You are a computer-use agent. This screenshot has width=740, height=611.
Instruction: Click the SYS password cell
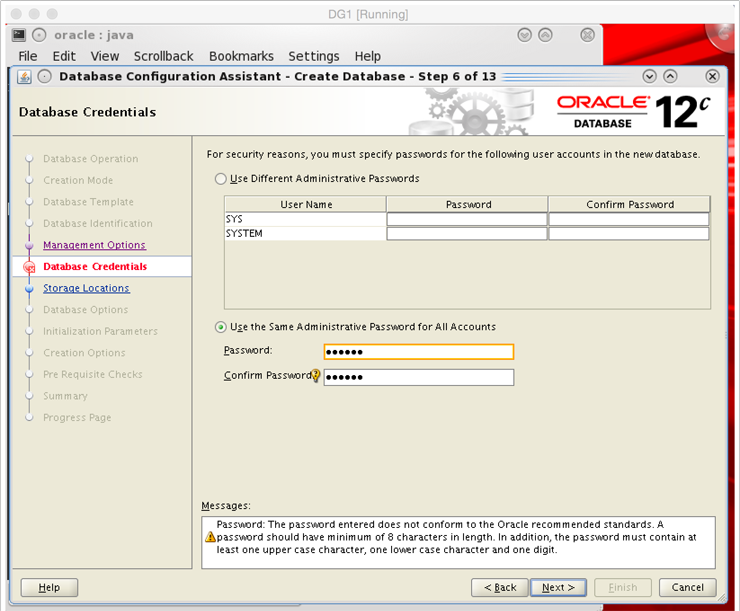coord(467,219)
